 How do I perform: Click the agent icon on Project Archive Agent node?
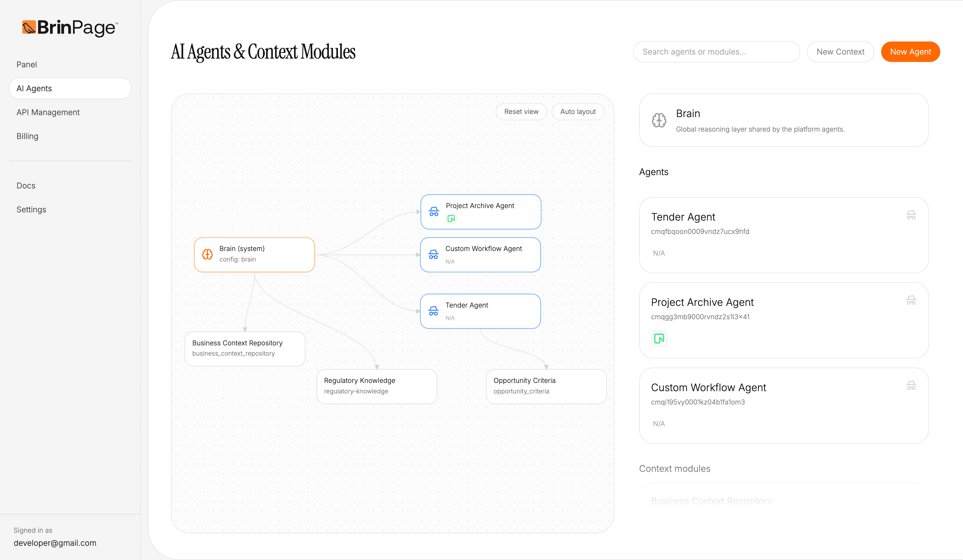click(434, 211)
